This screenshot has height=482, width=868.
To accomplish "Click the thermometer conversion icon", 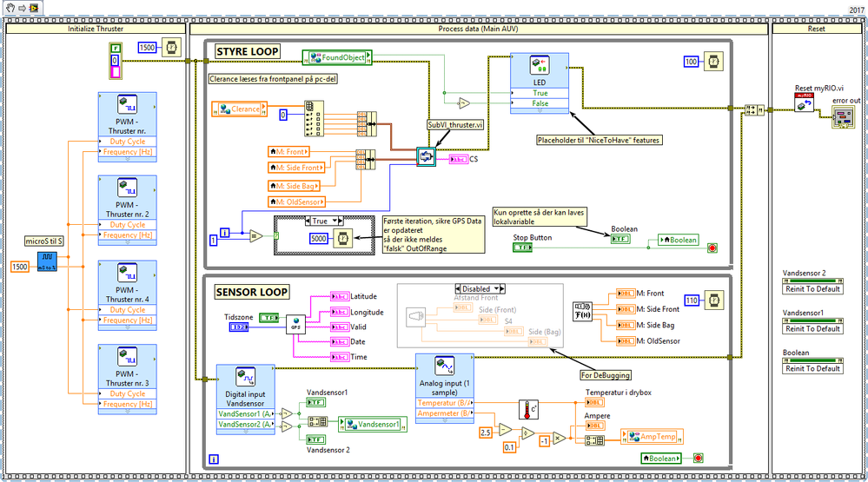I will tap(528, 410).
